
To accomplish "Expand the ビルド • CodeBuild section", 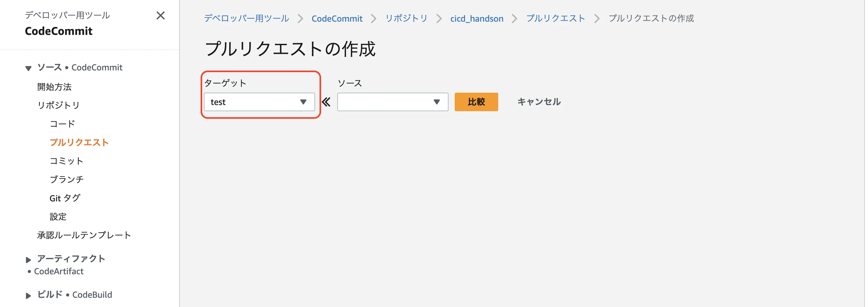I will point(28,295).
